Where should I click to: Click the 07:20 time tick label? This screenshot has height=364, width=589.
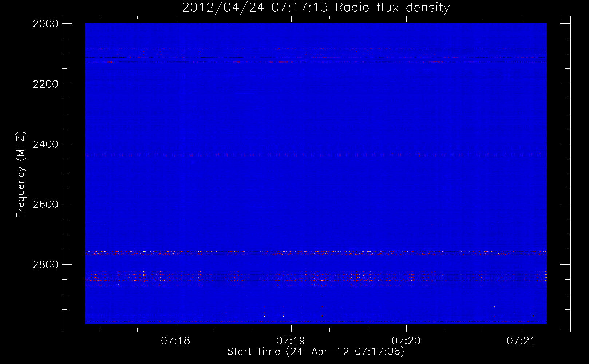pyautogui.click(x=406, y=341)
